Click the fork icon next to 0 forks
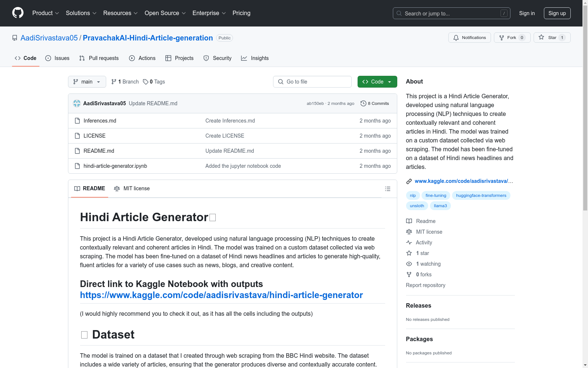The width and height of the screenshot is (588, 368). (x=409, y=275)
